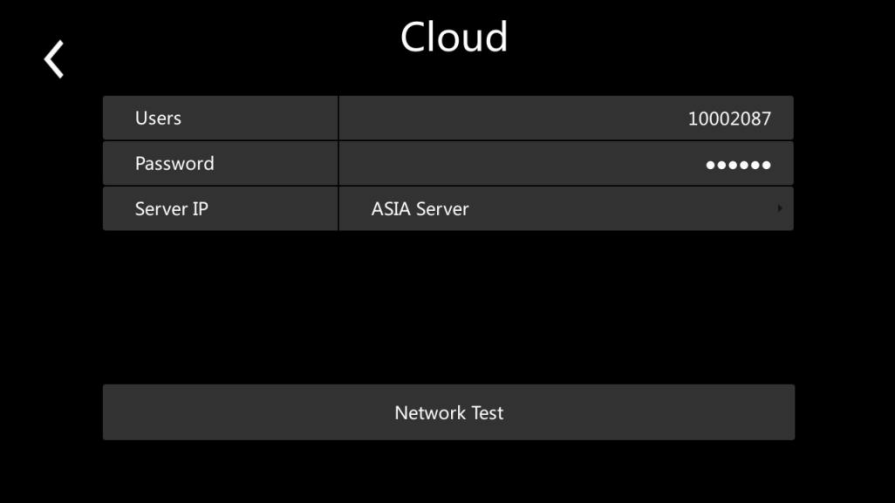Tap the ASIA Server text

(420, 209)
